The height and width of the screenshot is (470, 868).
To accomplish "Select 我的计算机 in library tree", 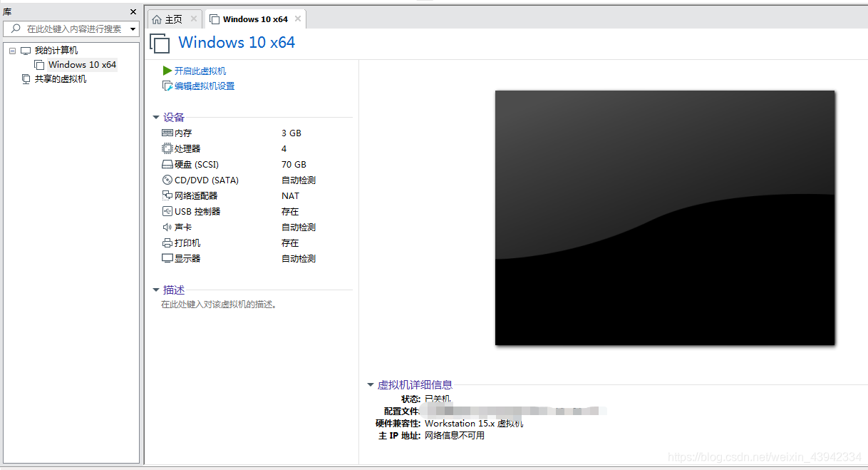I will pos(56,51).
